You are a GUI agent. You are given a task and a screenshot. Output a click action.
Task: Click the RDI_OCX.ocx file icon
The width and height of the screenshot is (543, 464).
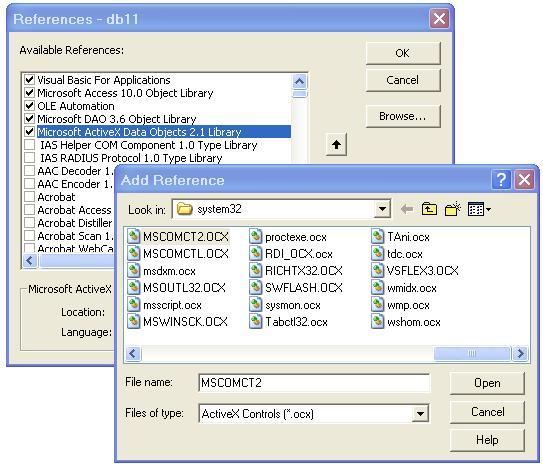point(256,253)
